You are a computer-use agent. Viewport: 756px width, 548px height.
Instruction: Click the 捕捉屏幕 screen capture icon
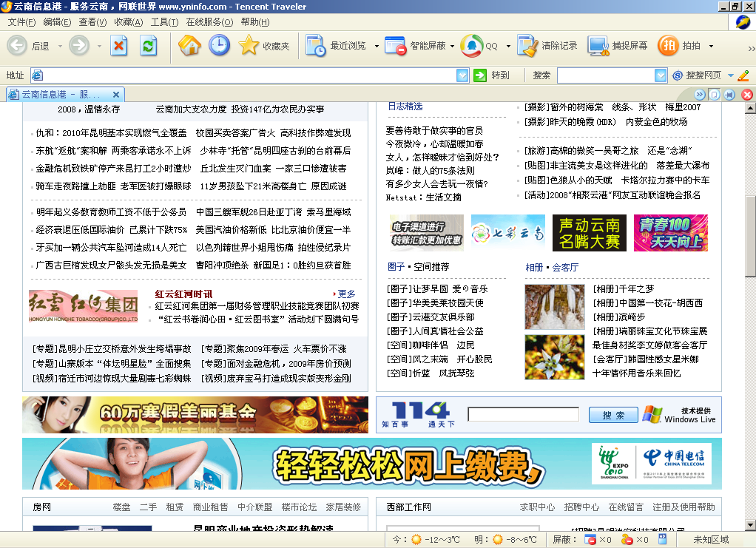click(598, 46)
